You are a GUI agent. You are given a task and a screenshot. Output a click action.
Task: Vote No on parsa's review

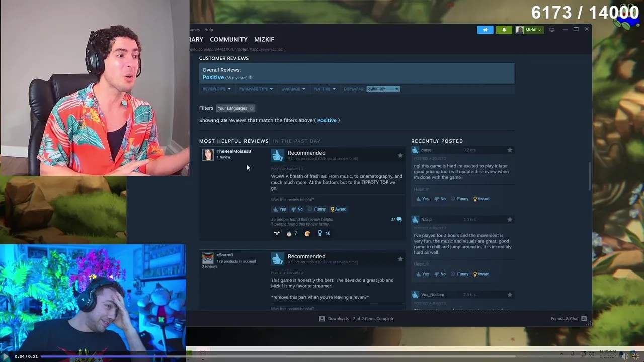click(439, 199)
